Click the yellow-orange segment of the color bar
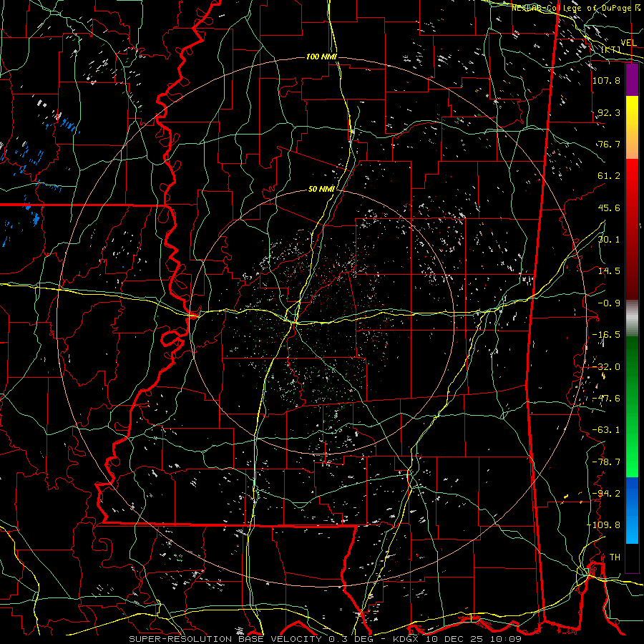644x644 pixels. coord(632,127)
